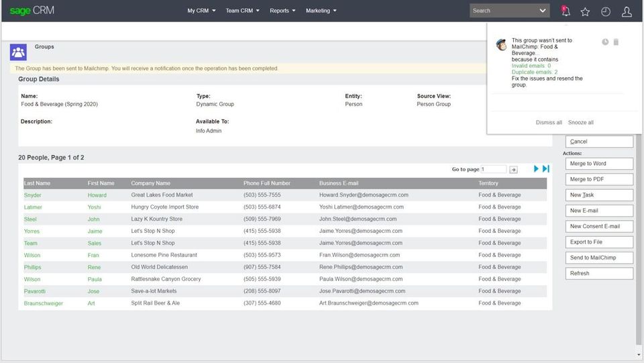Click John.Steel@demosagecrm.com email cell

click(358, 219)
